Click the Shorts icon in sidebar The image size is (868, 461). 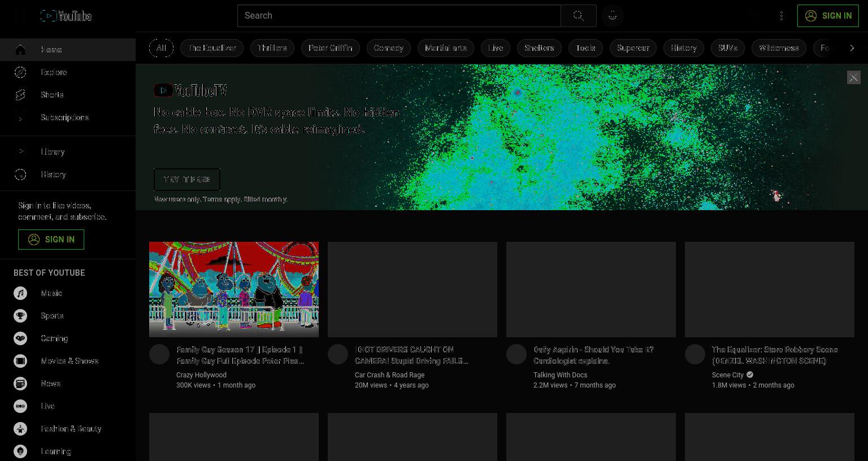pos(20,95)
